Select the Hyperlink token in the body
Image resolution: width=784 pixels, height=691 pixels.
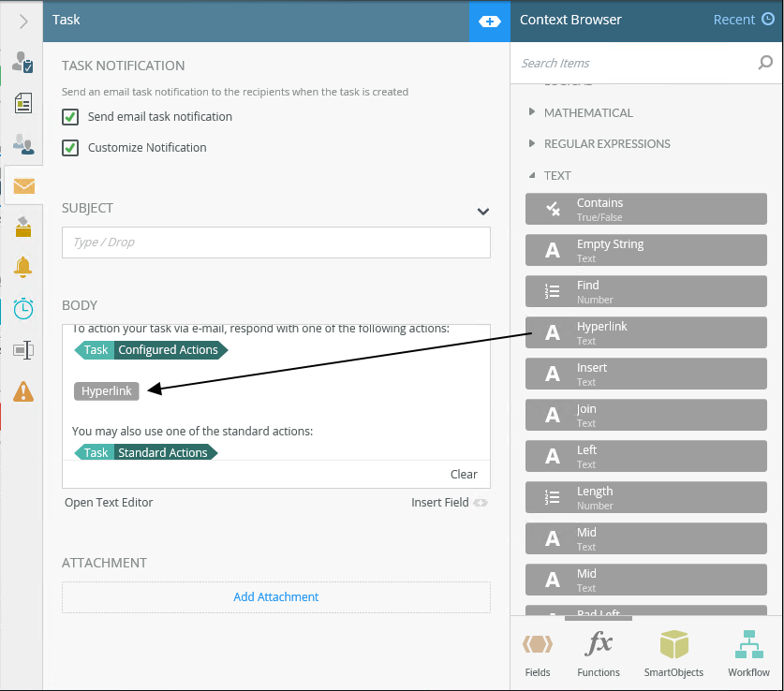point(107,390)
